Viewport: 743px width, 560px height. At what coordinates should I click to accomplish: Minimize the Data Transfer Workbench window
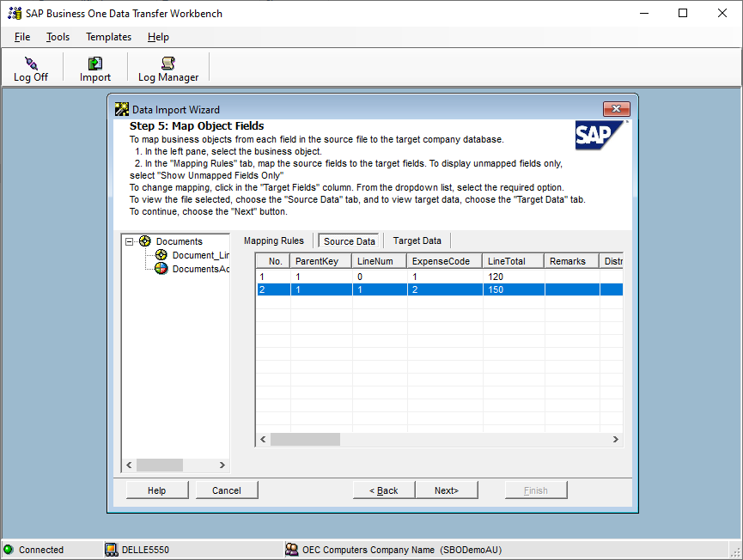pyautogui.click(x=644, y=13)
